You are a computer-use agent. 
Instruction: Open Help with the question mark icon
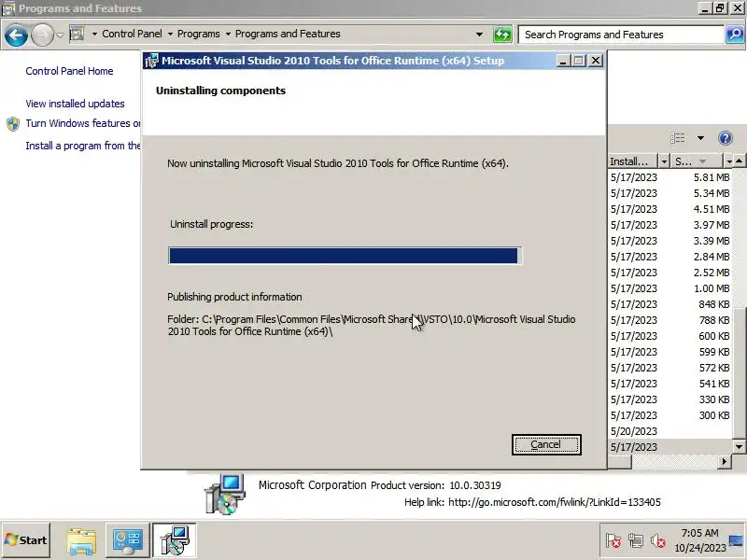tap(725, 138)
